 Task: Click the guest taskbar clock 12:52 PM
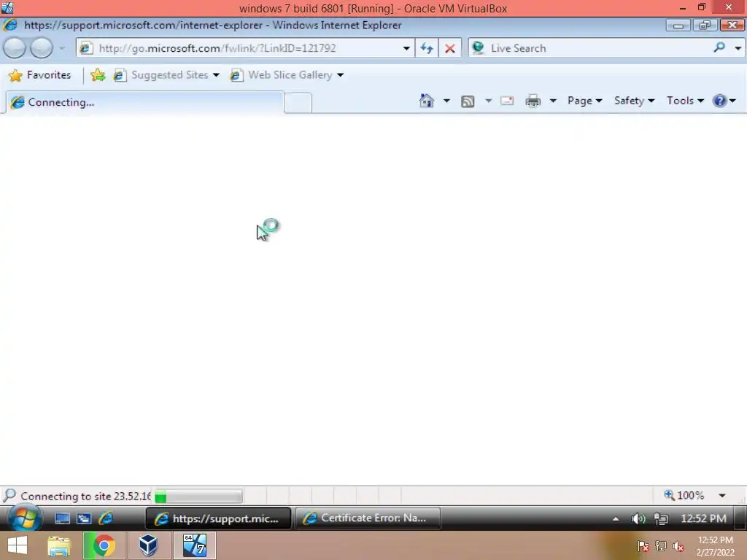pos(703,518)
